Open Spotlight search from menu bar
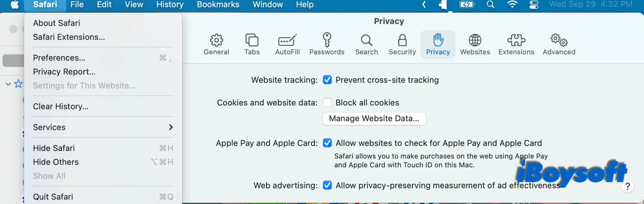Viewport: 644px width, 204px height. [x=491, y=5]
